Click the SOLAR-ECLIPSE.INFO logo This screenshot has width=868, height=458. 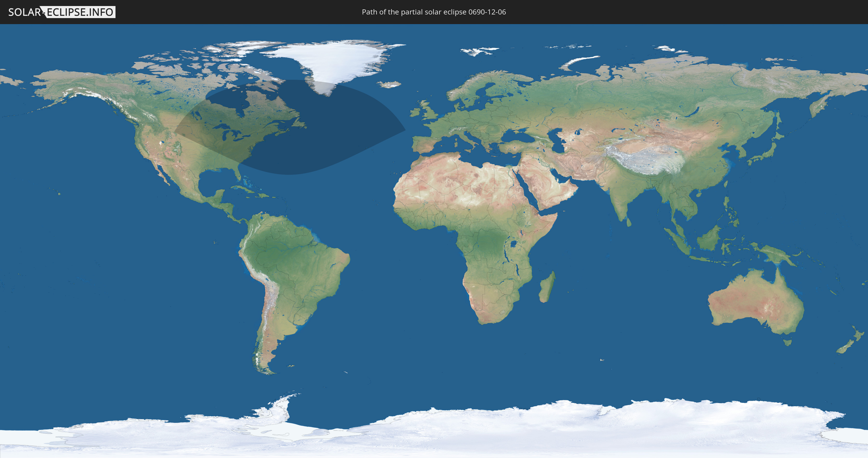62,12
